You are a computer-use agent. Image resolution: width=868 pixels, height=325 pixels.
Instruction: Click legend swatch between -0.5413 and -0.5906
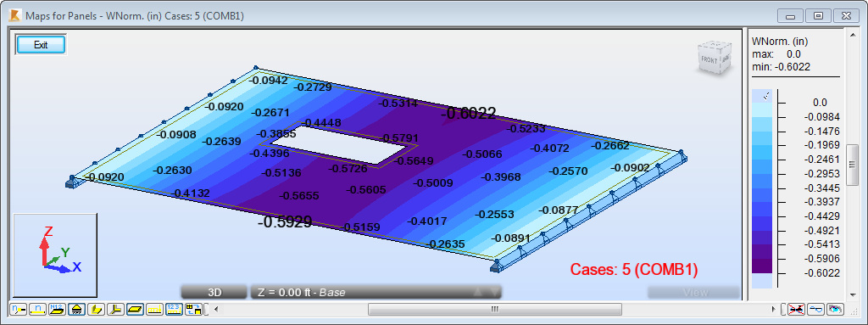[x=761, y=251]
